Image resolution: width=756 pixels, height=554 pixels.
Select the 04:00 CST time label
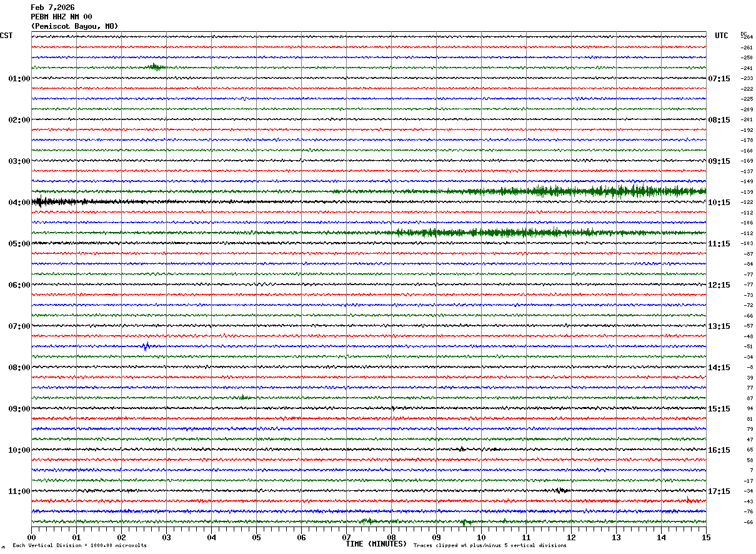click(19, 203)
